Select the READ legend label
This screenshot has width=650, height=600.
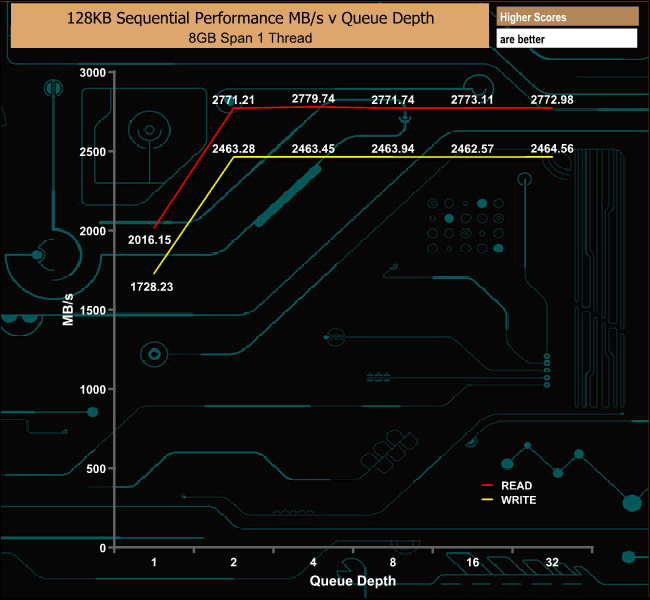pos(516,486)
